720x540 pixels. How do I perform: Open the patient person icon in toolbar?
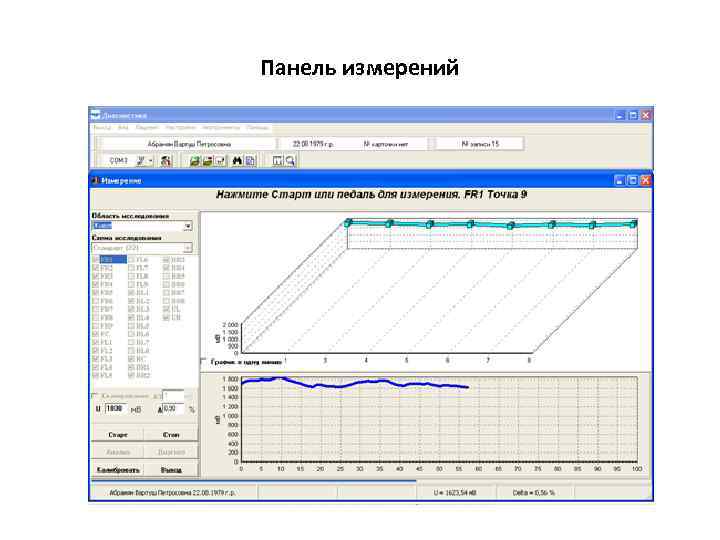click(166, 161)
